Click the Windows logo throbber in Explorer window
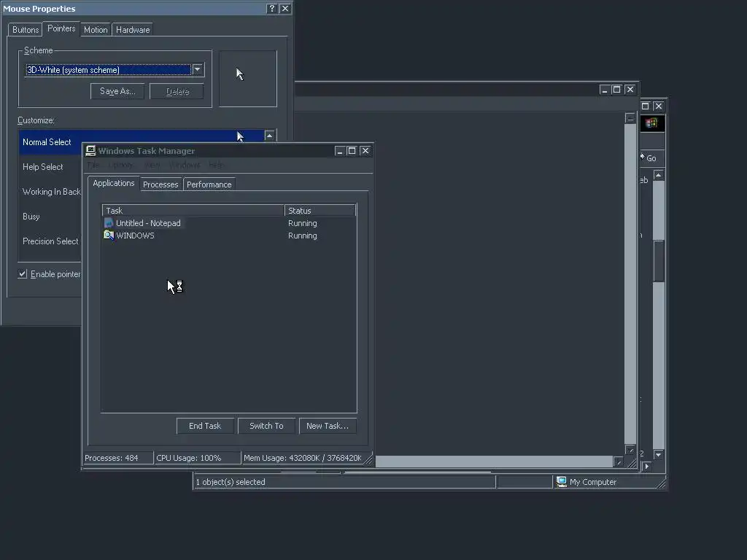747x560 pixels. pyautogui.click(x=651, y=123)
